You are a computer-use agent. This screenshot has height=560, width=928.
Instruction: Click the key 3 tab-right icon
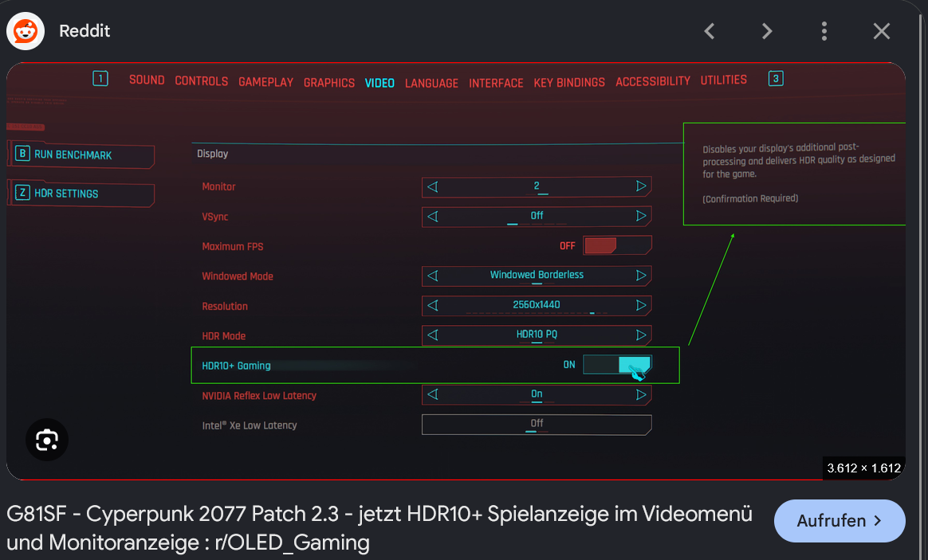[x=775, y=79]
